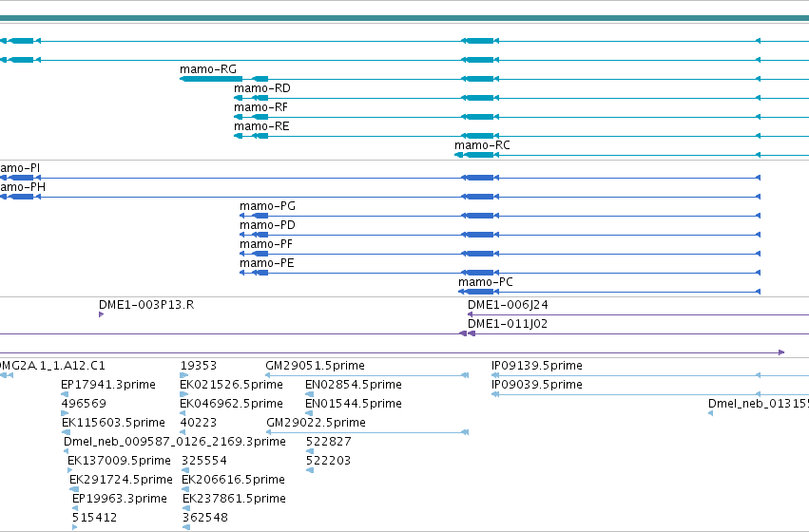Screen dimensions: 809x532
Task: Click the mamo-PE protein label
Action: [267, 263]
